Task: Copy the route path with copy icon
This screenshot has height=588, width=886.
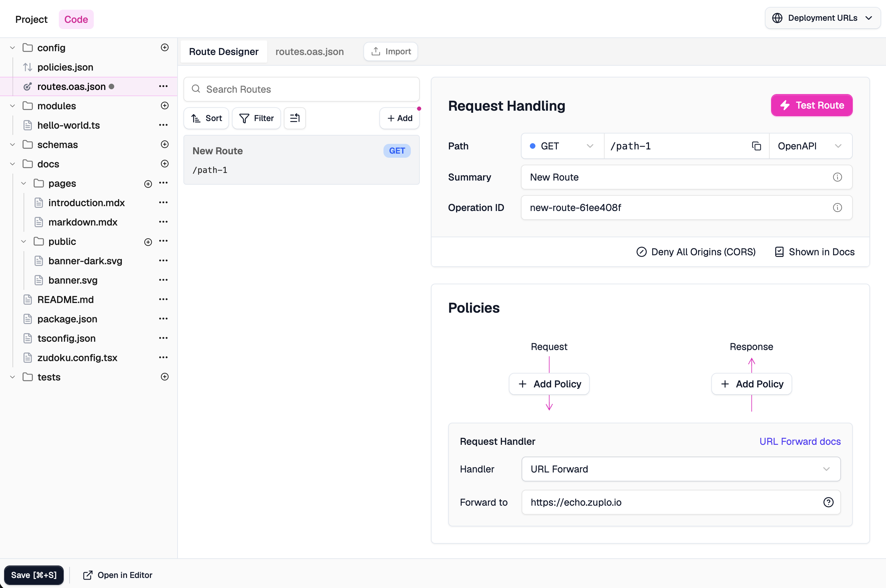Action: tap(756, 146)
